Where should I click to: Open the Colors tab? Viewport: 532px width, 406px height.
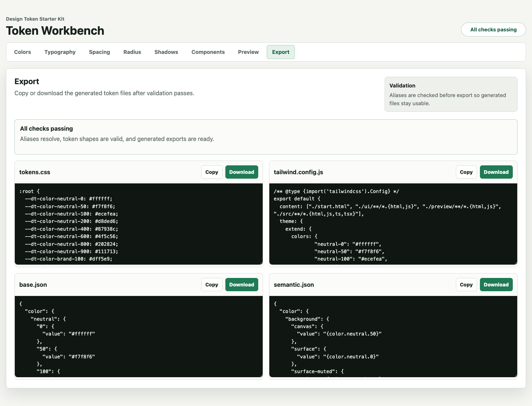(23, 52)
